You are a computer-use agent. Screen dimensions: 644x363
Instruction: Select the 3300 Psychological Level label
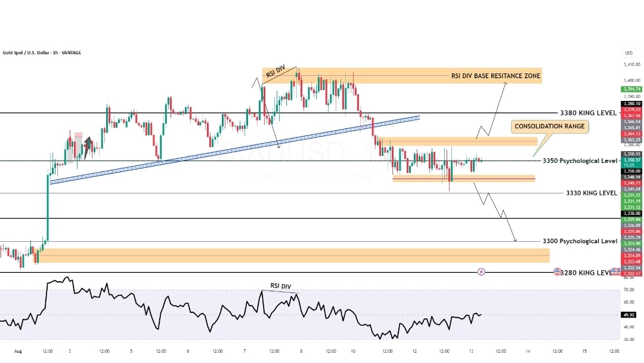pyautogui.click(x=580, y=241)
